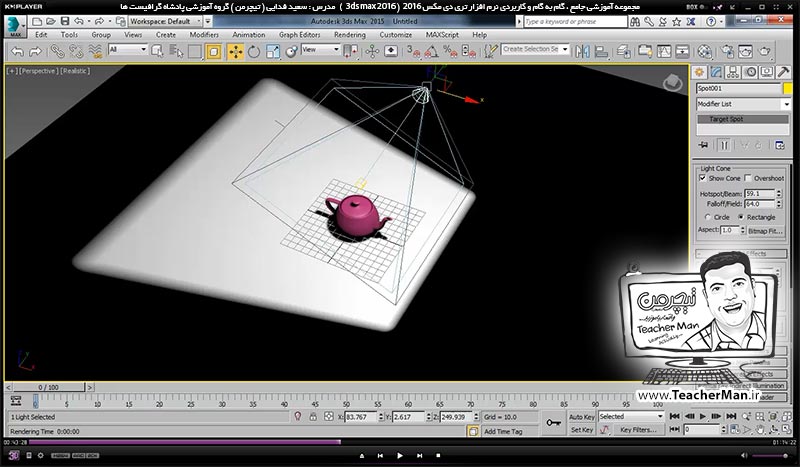Open Render Setup teapot icon
This screenshot has width=800, height=467.
tap(728, 52)
